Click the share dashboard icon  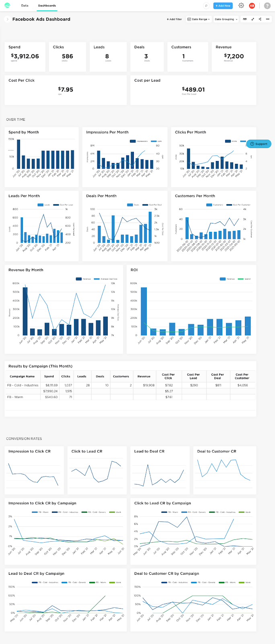click(x=260, y=19)
